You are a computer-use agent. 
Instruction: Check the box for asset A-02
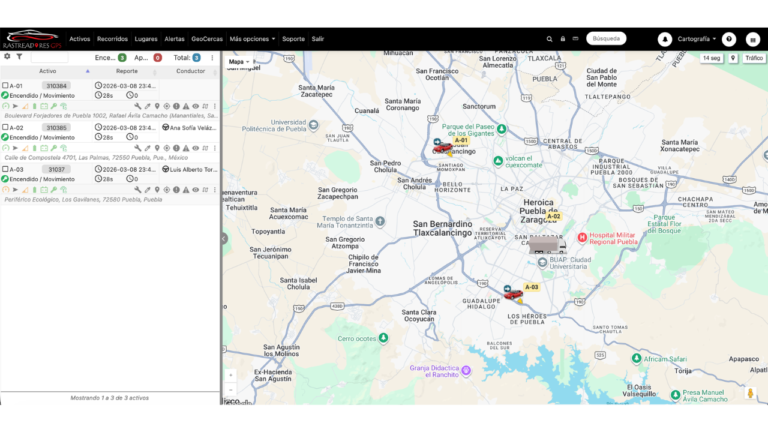tap(5, 127)
